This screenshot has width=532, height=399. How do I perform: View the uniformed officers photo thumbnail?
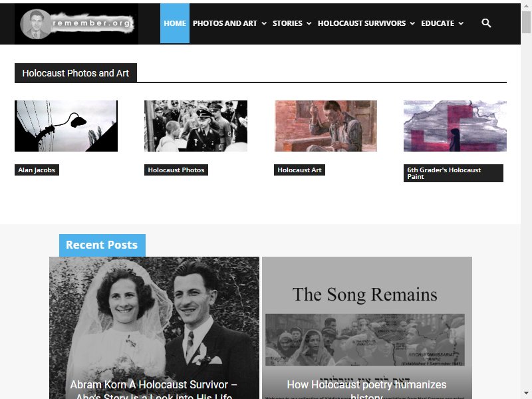196,126
